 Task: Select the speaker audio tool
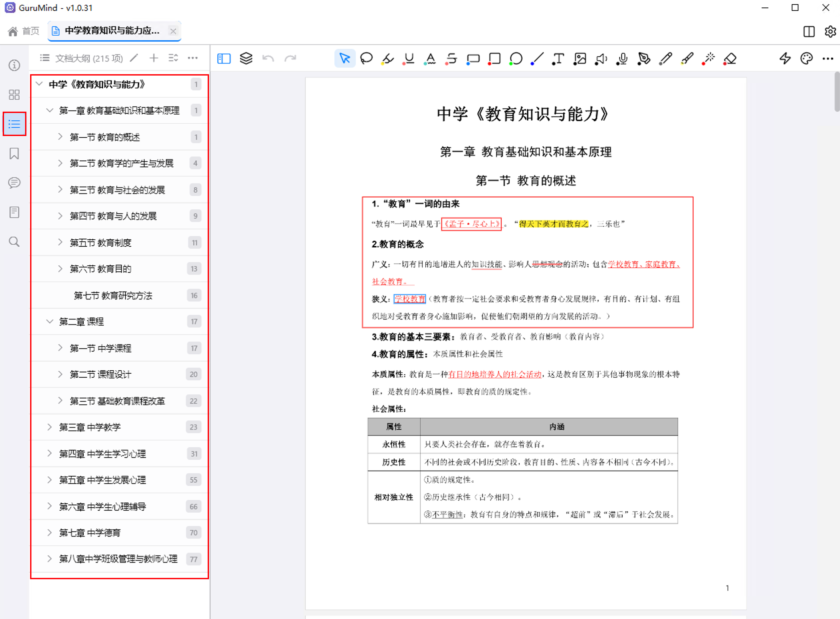tap(601, 58)
